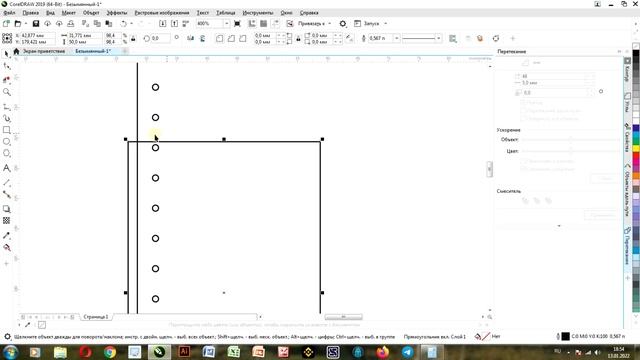Screen dimensions: 640x360
Task: Click the blue swatch in palette
Action: pos(636,129)
